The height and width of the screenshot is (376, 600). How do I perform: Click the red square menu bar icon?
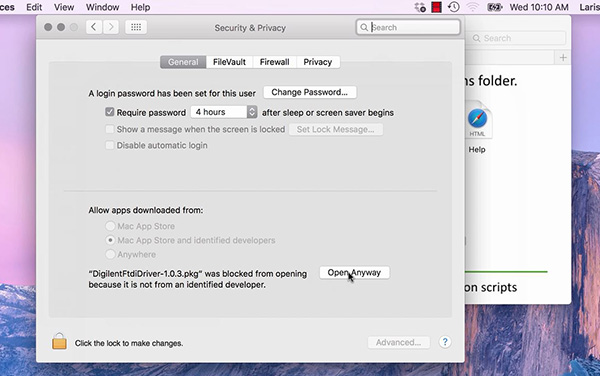(x=436, y=7)
